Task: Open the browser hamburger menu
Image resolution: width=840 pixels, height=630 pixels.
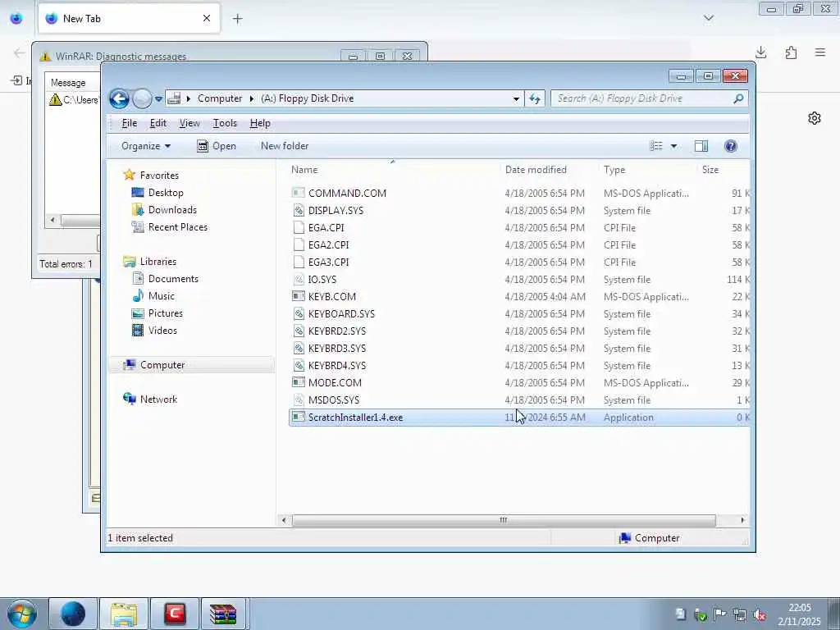Action: pos(820,52)
